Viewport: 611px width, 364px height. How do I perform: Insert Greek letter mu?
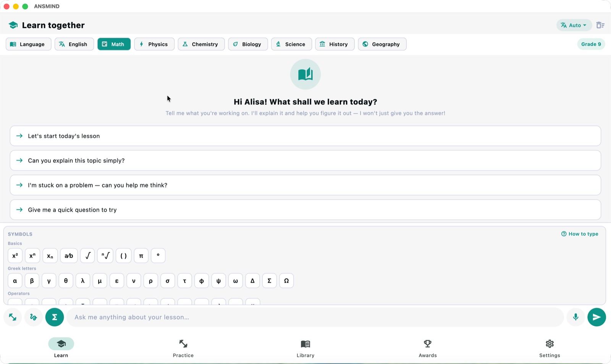[100, 281]
